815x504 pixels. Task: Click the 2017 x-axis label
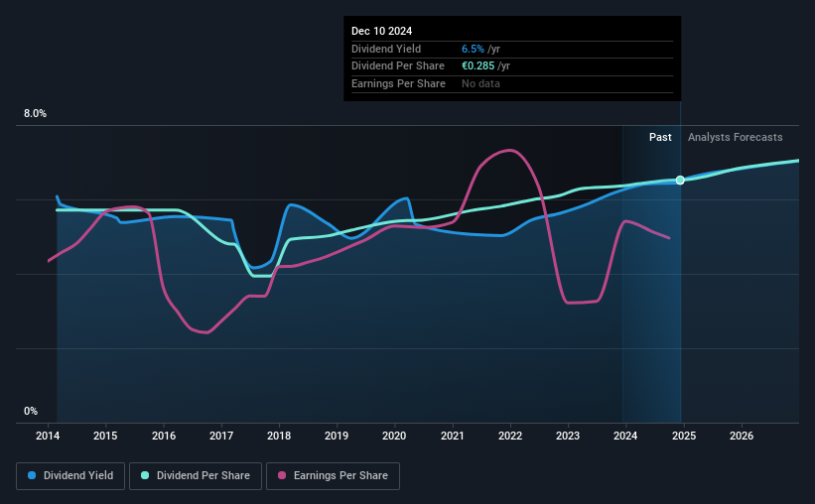point(221,436)
